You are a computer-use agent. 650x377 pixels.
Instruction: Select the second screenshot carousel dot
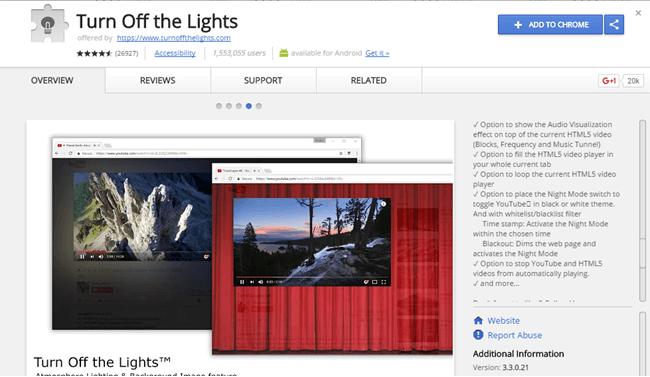pos(229,106)
